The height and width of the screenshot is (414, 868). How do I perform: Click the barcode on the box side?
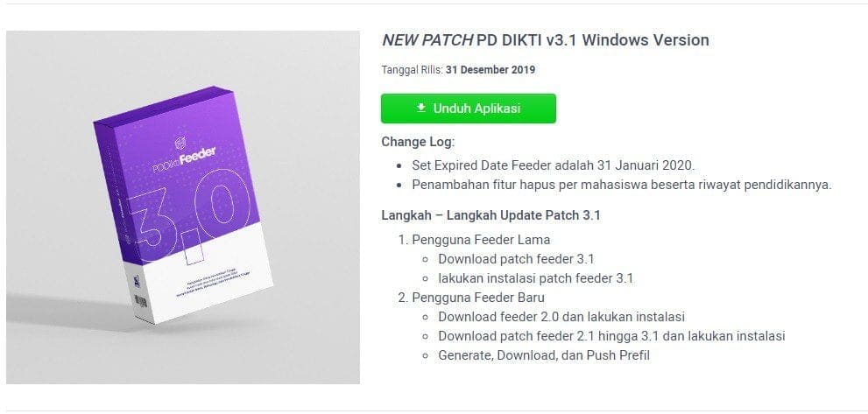point(142,301)
